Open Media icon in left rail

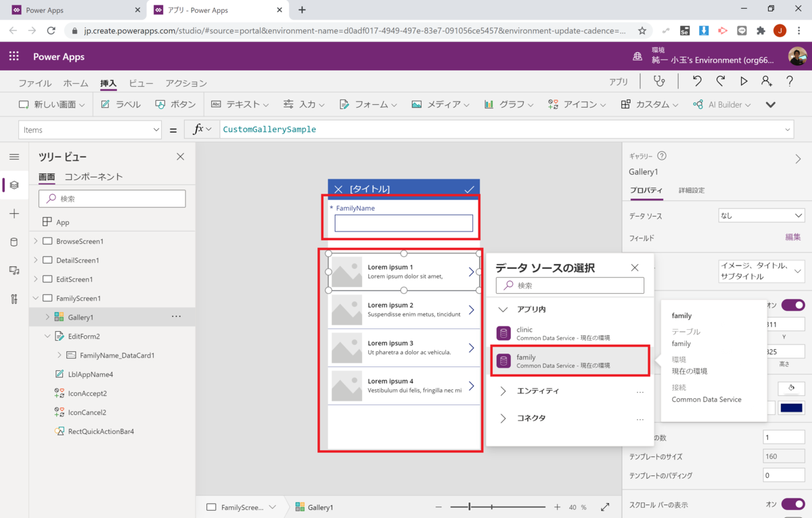[x=14, y=270]
